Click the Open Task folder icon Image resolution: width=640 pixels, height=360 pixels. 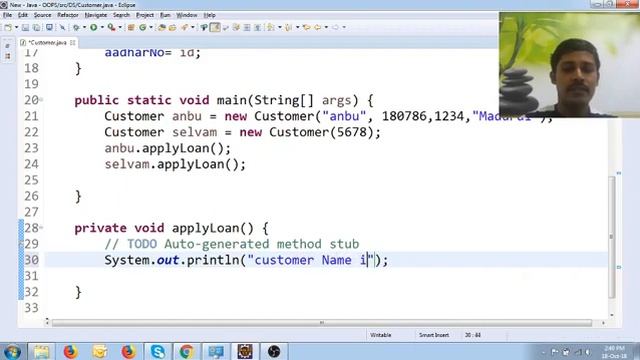[173, 27]
